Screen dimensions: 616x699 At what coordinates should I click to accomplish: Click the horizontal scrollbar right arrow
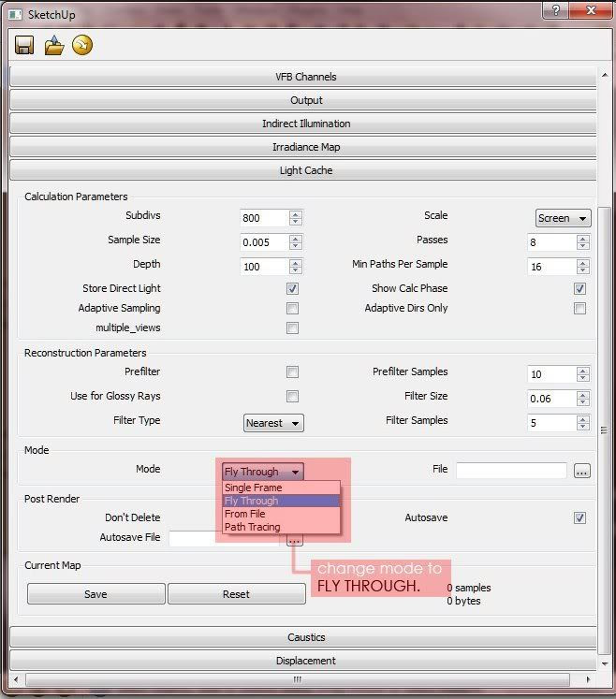pos(588,680)
